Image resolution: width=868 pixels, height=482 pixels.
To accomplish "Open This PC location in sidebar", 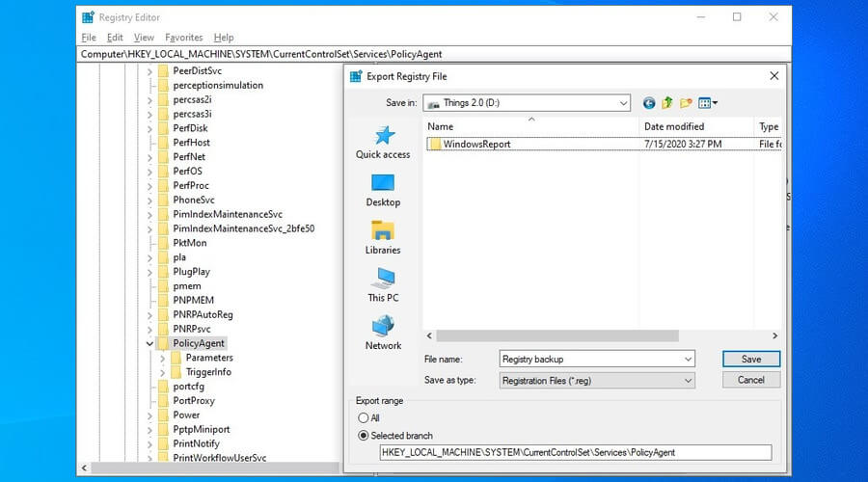I will [x=383, y=285].
